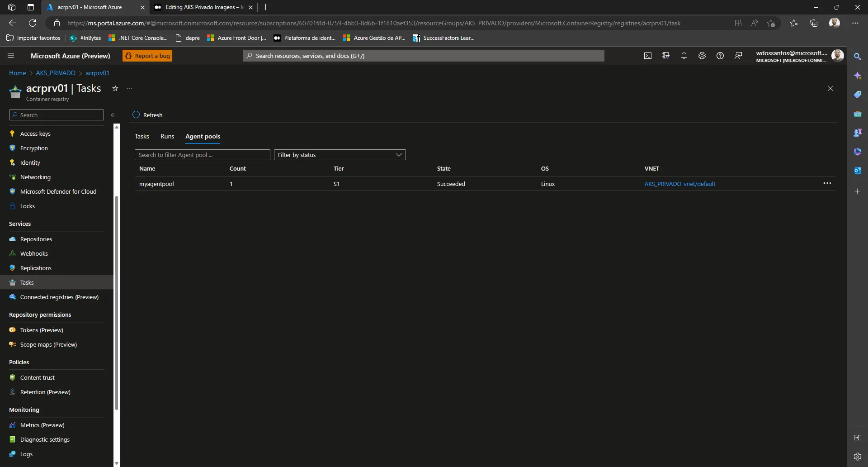Open acrprv01 breadcrumb link

click(x=97, y=73)
